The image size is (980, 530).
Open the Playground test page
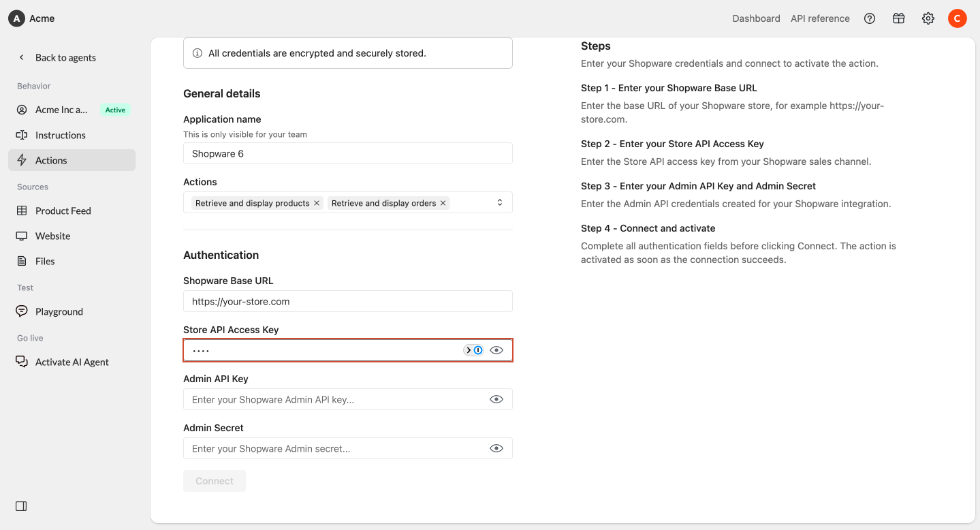coord(72,311)
